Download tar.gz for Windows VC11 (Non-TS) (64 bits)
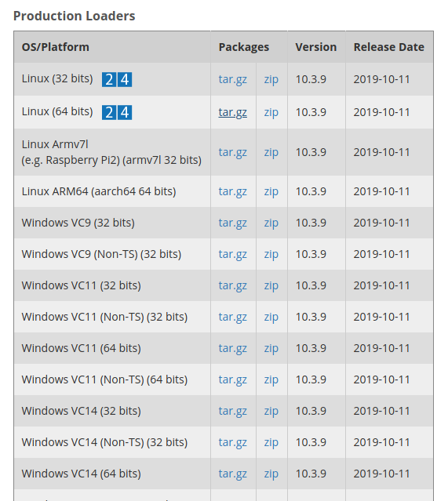448x501 pixels. click(233, 379)
